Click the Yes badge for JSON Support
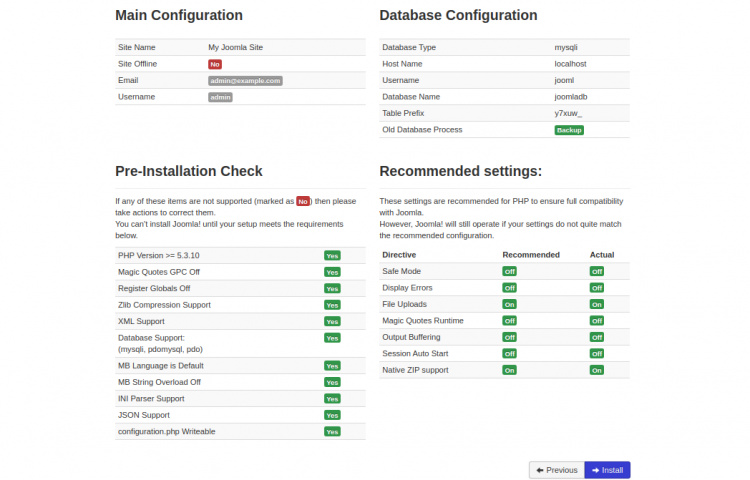Screen dimensions: 750x480 (332, 415)
